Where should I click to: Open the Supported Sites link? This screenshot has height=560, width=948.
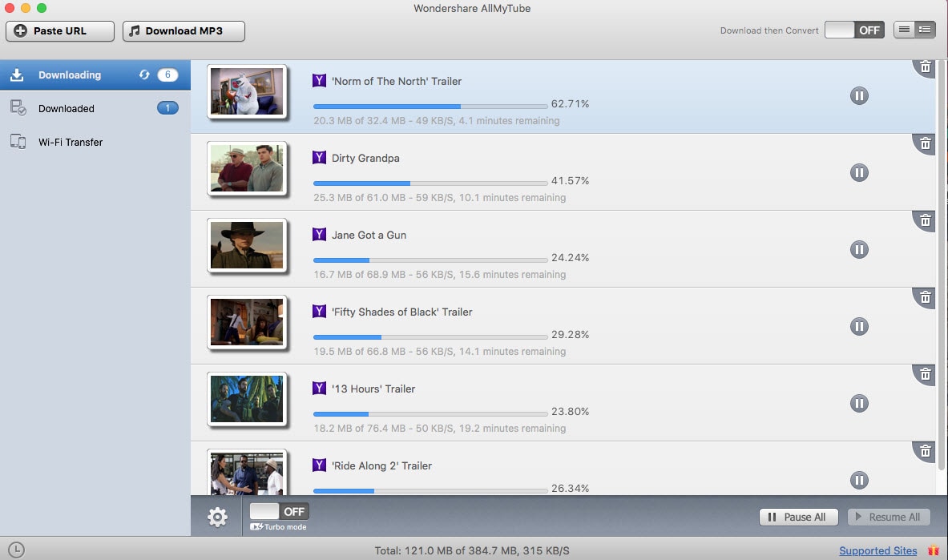click(877, 550)
